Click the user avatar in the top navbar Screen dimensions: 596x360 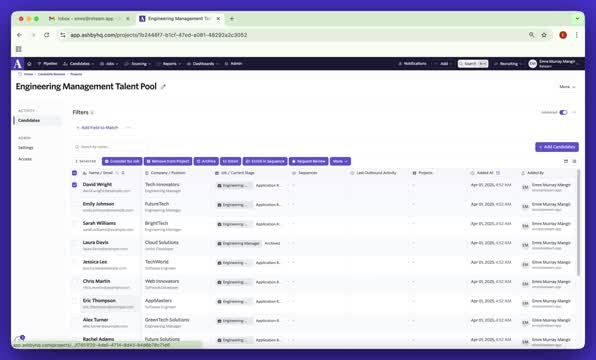[533, 64]
